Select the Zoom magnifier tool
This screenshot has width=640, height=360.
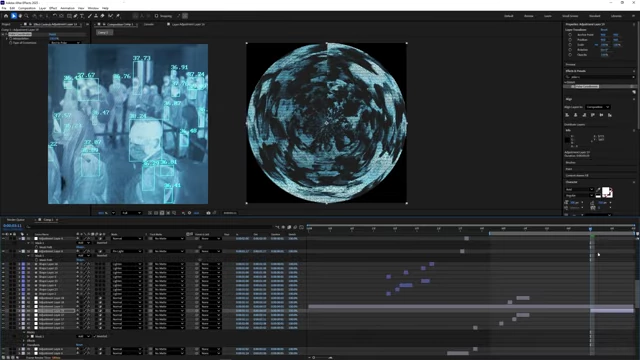tap(27, 16)
